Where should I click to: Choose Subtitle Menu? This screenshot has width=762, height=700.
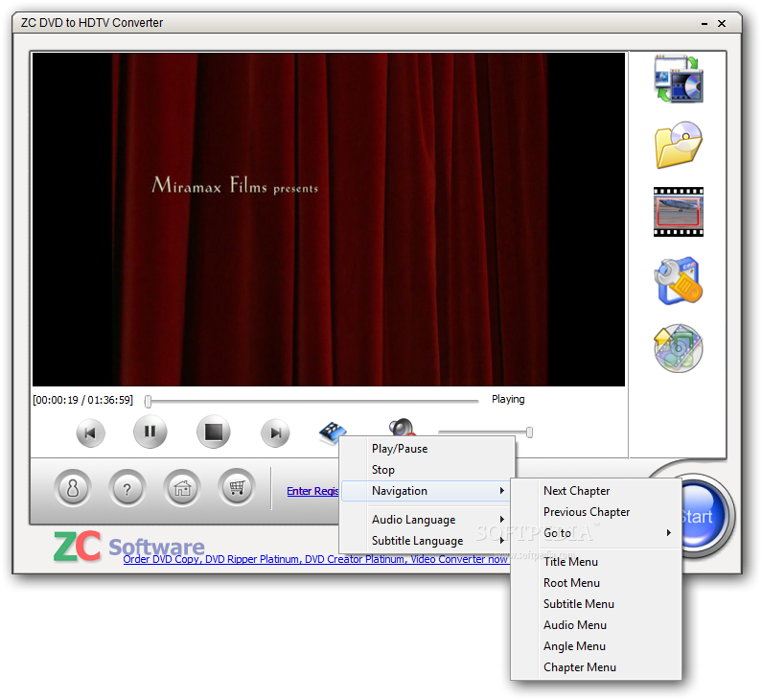pyautogui.click(x=596, y=604)
